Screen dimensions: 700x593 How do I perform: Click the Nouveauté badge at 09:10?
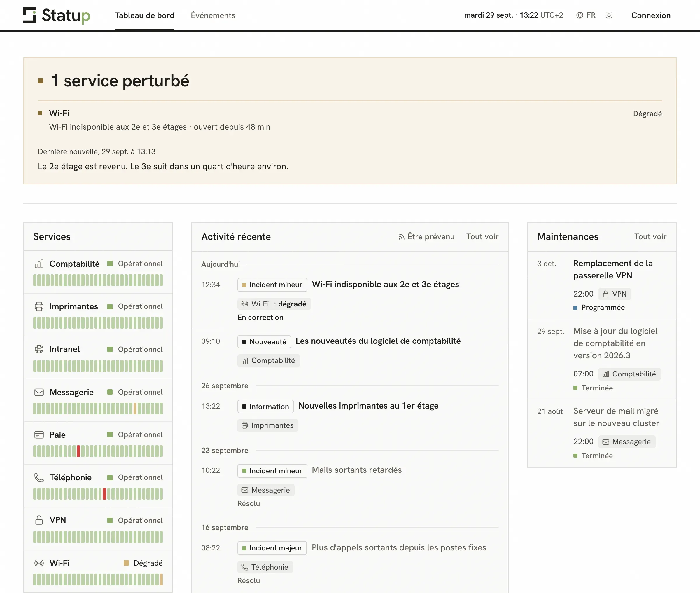click(x=264, y=342)
